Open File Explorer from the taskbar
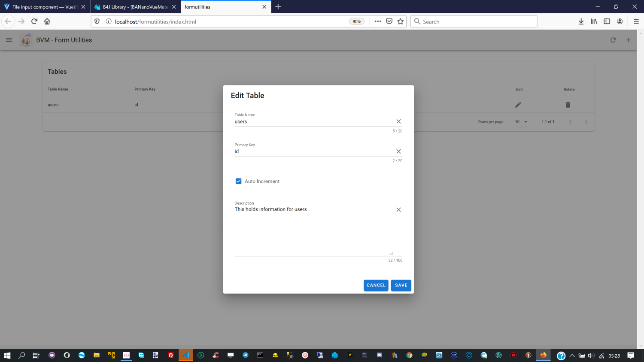Viewport: 644px width, 362px height. (97, 355)
